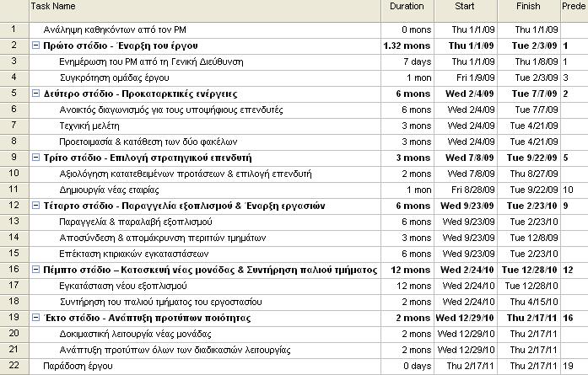This screenshot has height=375, width=588.
Task: Select task Επέκταση κτιριακών εγκαταστάσεων
Action: click(134, 254)
